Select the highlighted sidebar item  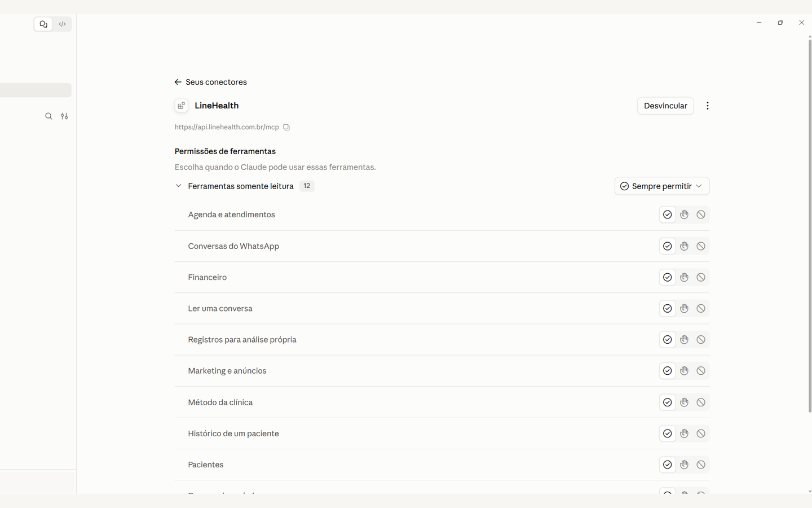click(x=36, y=90)
